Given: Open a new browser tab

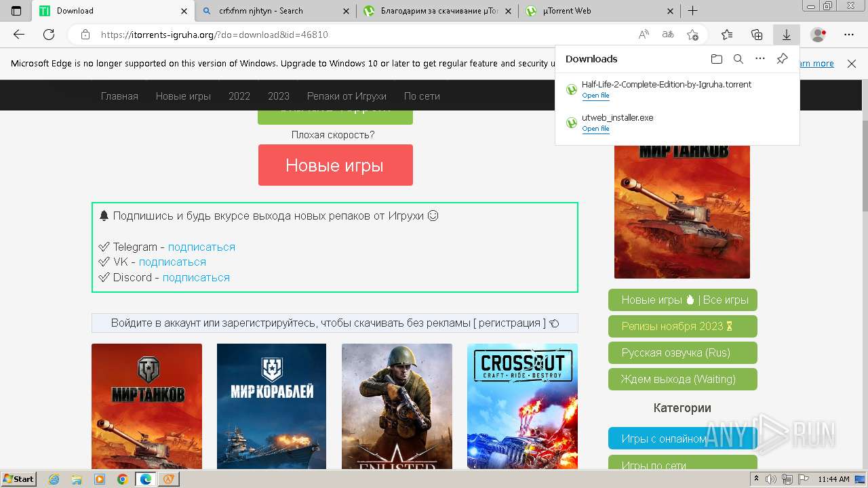Looking at the screenshot, I should pyautogui.click(x=692, y=11).
